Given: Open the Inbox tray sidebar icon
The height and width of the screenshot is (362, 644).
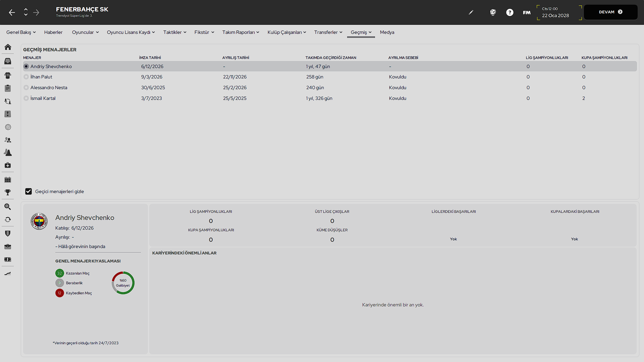Looking at the screenshot, I should (8, 61).
